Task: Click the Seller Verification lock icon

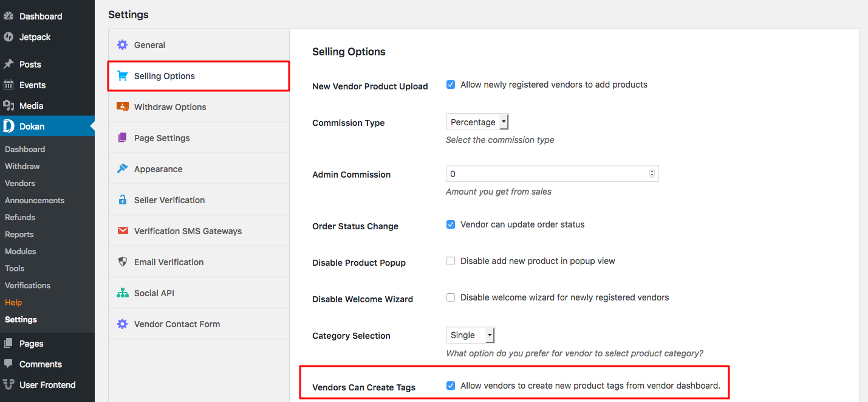Action: (x=123, y=200)
